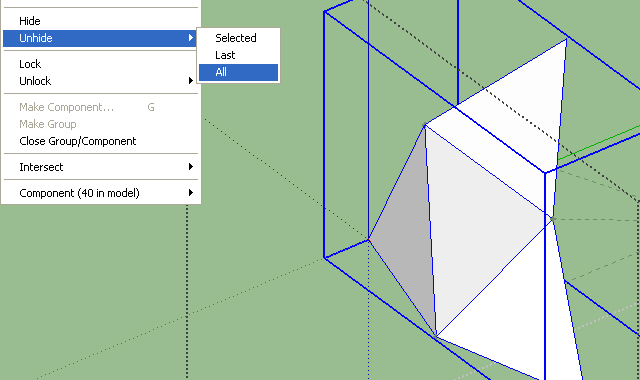Expand arrow beside Component (40 in model)
The image size is (640, 380).
tap(191, 192)
